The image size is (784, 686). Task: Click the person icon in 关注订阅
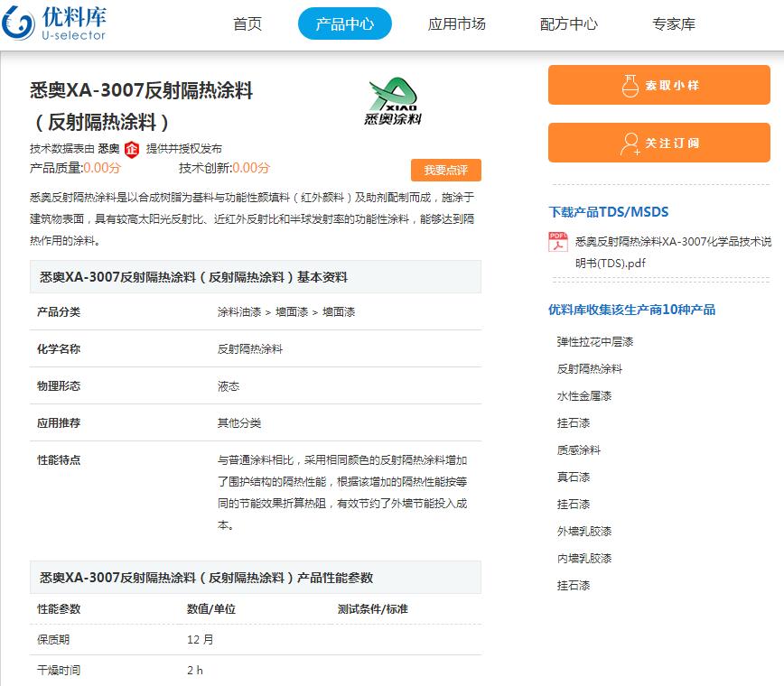630,144
